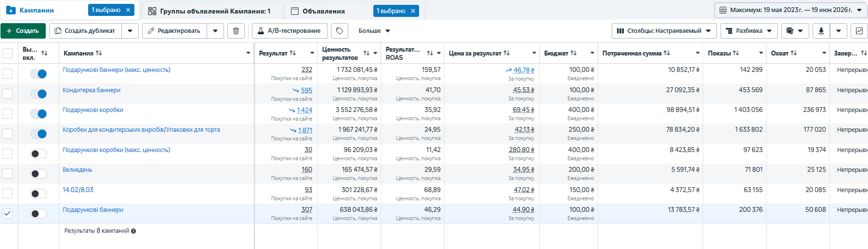This screenshot has width=868, height=249.
Task: Expand the Столбцы: Настраиваемый dropdown
Action: (664, 31)
